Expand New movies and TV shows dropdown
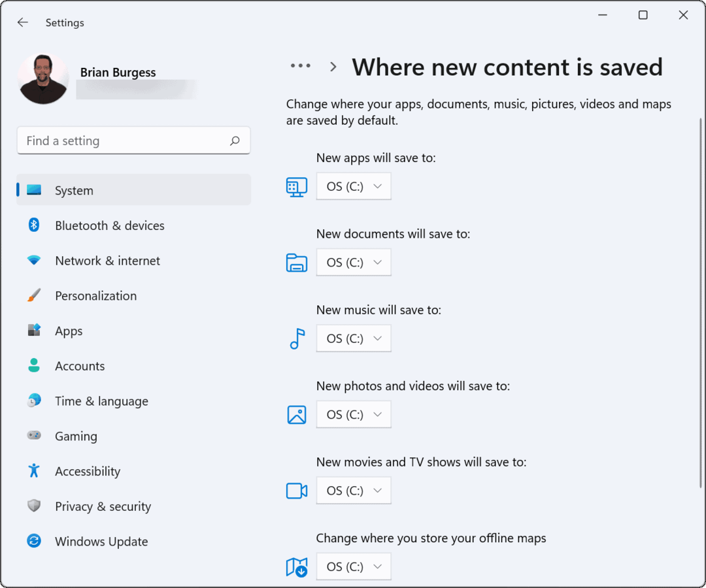The height and width of the screenshot is (588, 706). coord(354,491)
